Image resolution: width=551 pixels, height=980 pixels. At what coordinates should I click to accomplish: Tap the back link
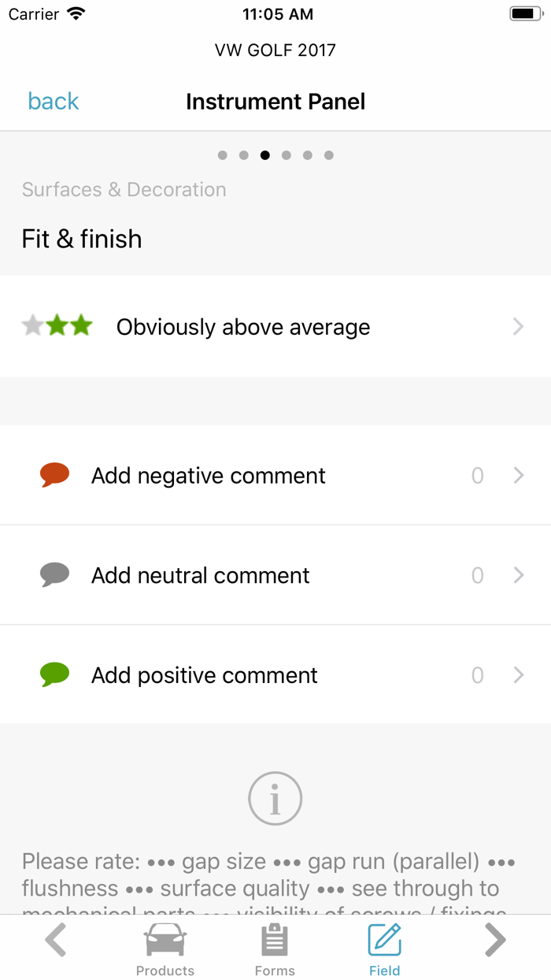[54, 102]
